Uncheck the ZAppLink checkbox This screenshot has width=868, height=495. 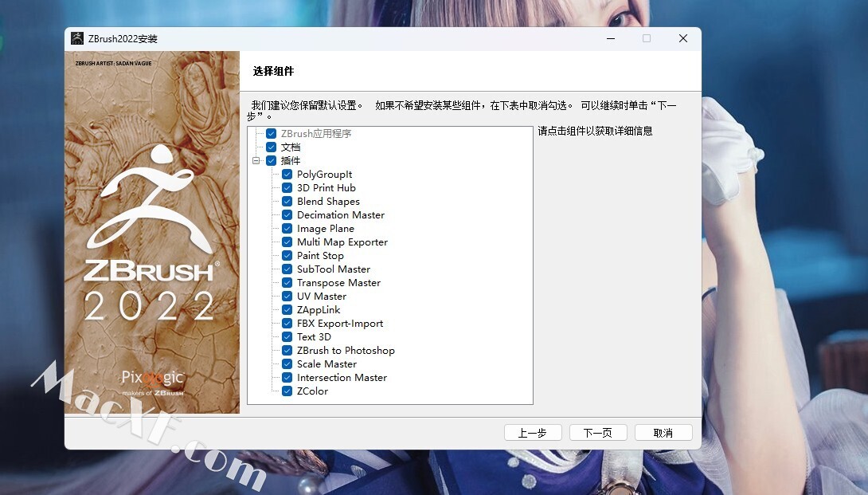pos(287,310)
